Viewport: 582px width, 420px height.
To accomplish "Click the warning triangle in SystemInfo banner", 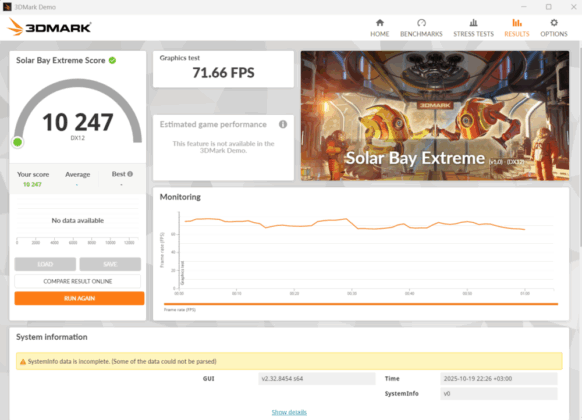I will tap(23, 361).
